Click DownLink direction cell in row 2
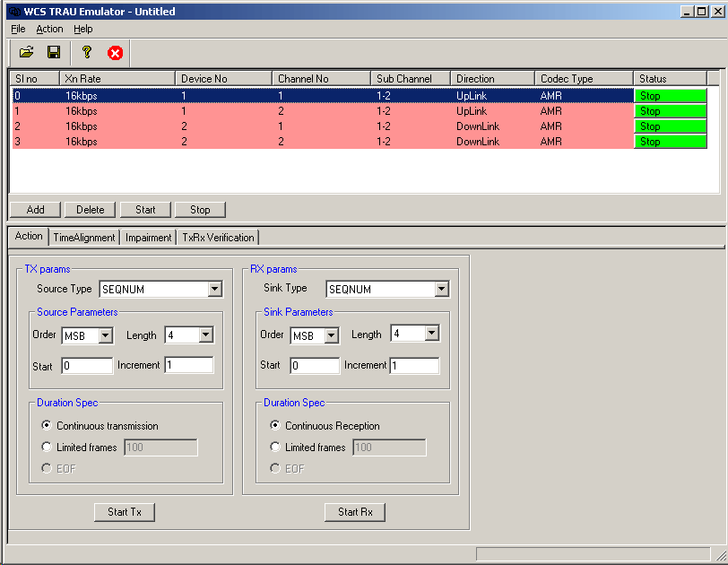This screenshot has height=565, width=728. pos(478,126)
